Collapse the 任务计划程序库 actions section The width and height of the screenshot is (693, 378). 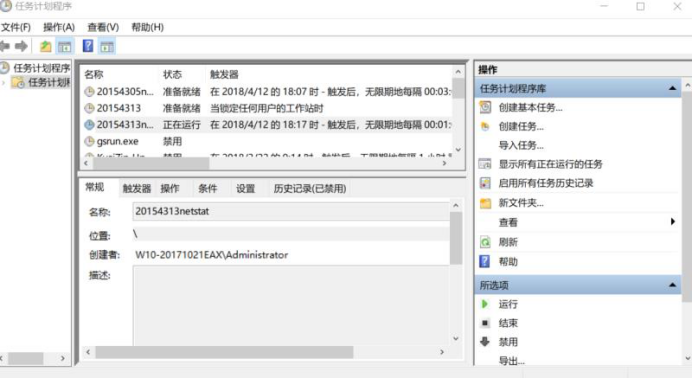[672, 88]
